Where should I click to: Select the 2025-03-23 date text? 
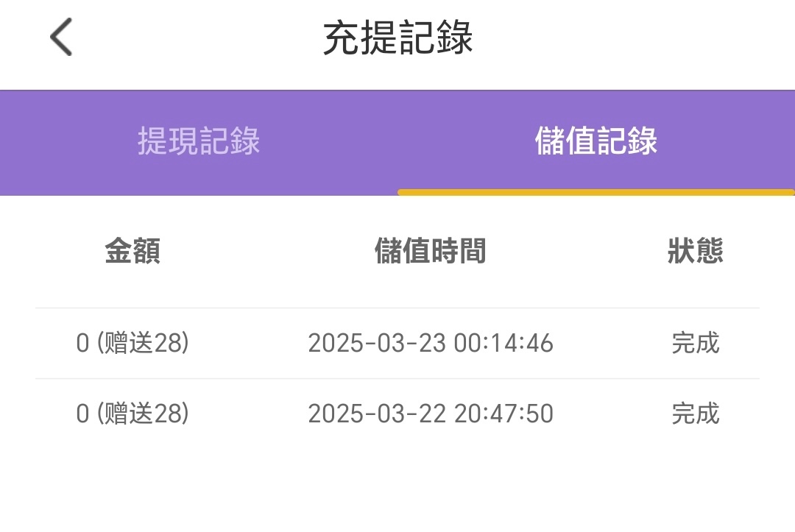(x=377, y=344)
